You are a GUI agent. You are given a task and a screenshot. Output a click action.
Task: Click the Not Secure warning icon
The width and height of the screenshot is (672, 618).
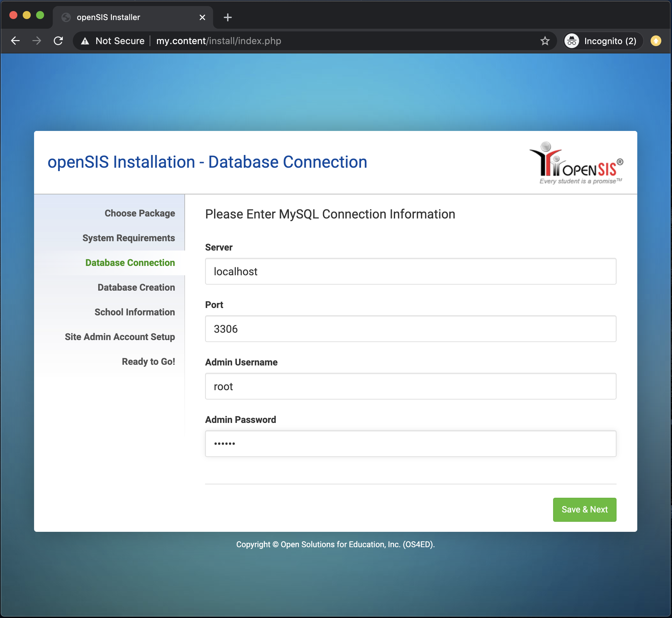(85, 41)
